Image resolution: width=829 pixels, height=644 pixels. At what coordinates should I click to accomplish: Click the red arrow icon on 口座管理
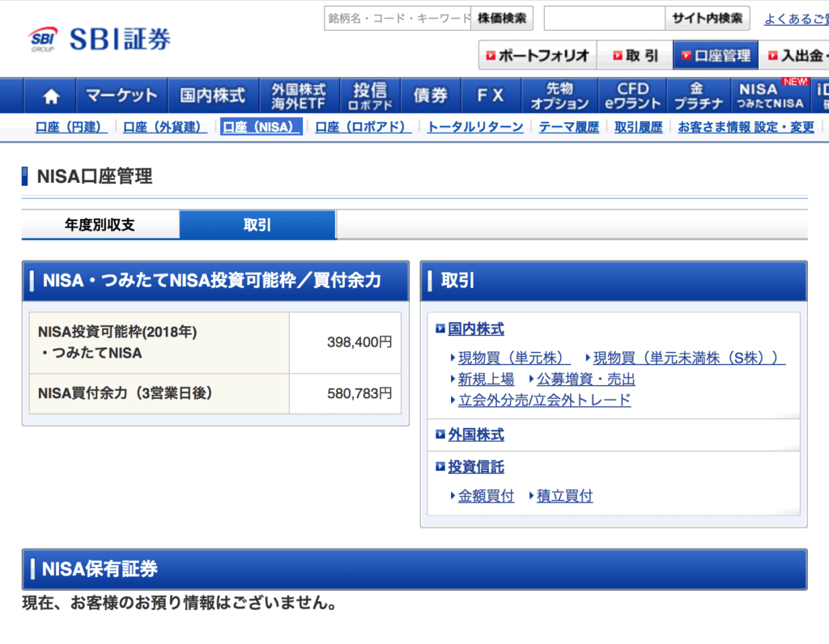tap(687, 56)
